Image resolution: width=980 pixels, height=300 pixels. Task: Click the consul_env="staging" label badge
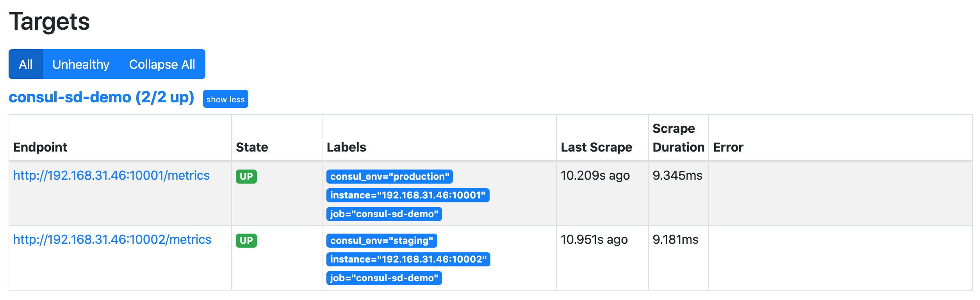tap(382, 241)
